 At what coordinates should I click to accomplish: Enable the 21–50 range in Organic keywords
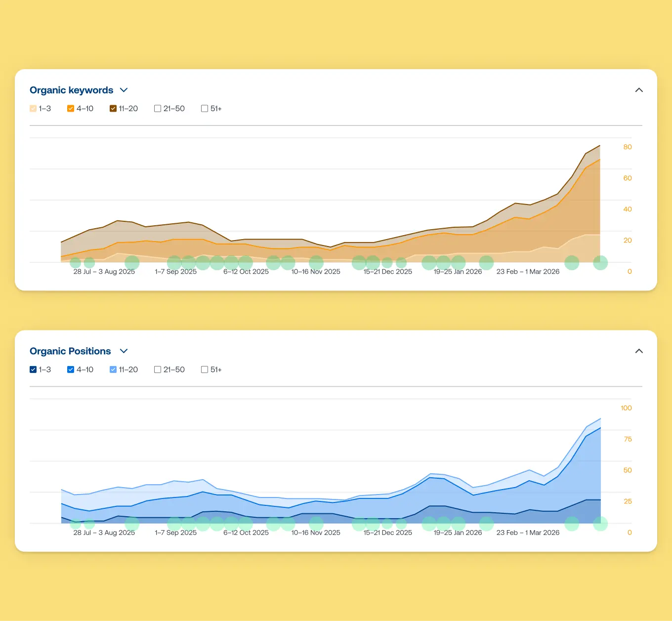tap(157, 108)
